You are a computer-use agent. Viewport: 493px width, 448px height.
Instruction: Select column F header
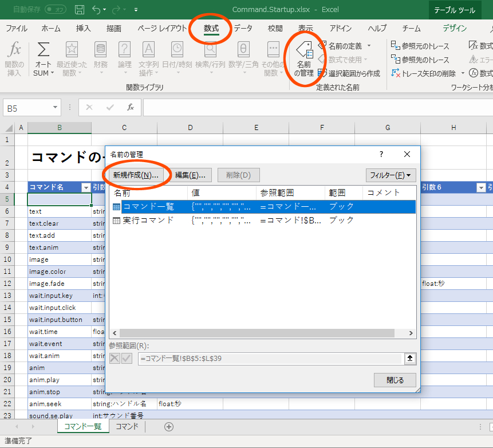[322, 128]
